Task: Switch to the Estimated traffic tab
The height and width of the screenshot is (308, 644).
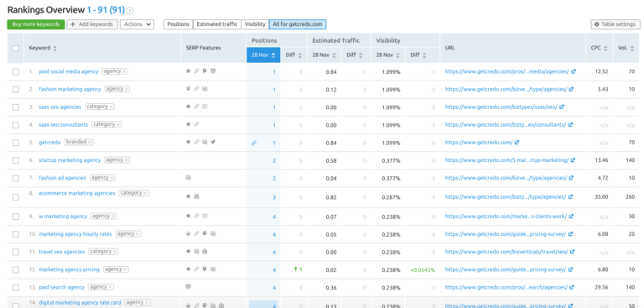Action: tap(217, 24)
